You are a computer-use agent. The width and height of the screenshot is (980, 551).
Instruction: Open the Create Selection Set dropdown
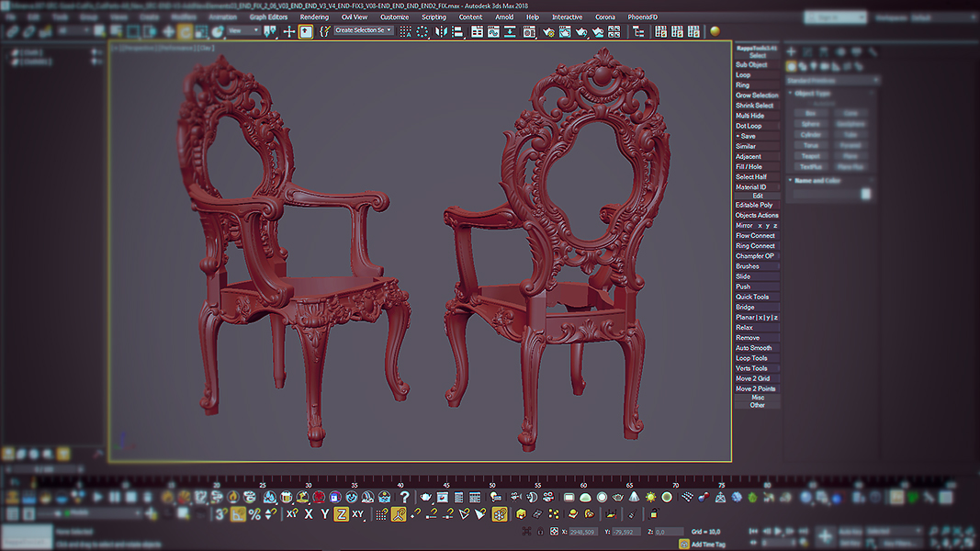pos(363,30)
